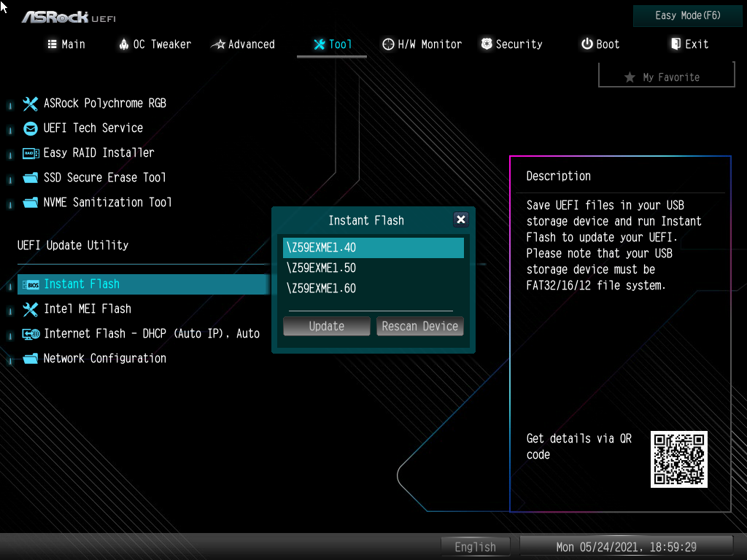This screenshot has height=560, width=747.
Task: Select file \Z59EXME1.50
Action: pos(373,268)
